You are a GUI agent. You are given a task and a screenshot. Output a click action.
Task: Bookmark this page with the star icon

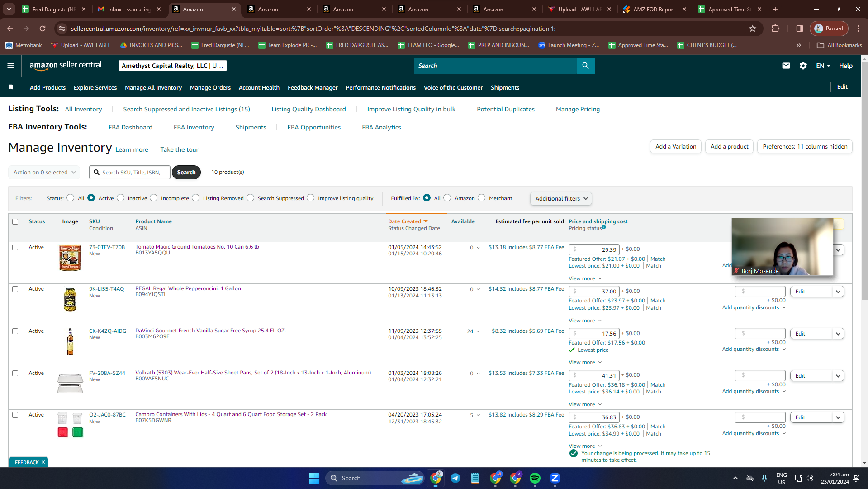(753, 29)
